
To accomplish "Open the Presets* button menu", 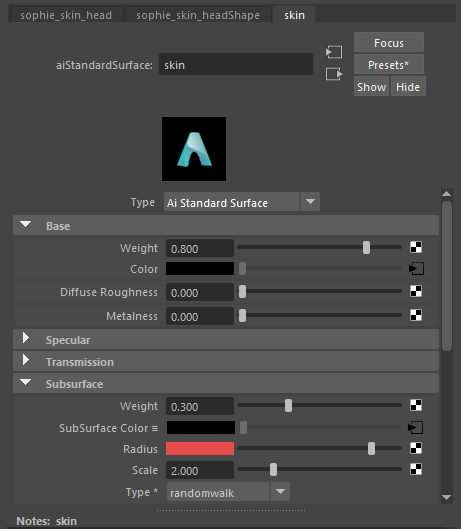I will pyautogui.click(x=389, y=64).
